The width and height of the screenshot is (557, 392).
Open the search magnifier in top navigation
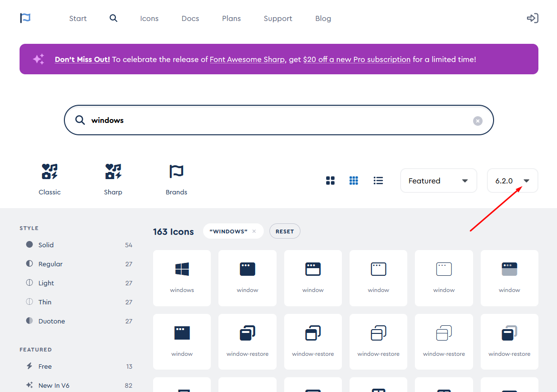pyautogui.click(x=113, y=18)
